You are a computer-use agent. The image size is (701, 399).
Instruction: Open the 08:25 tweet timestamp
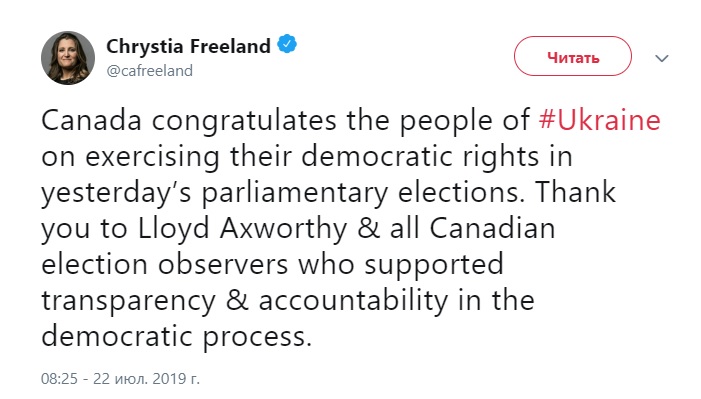pyautogui.click(x=59, y=378)
